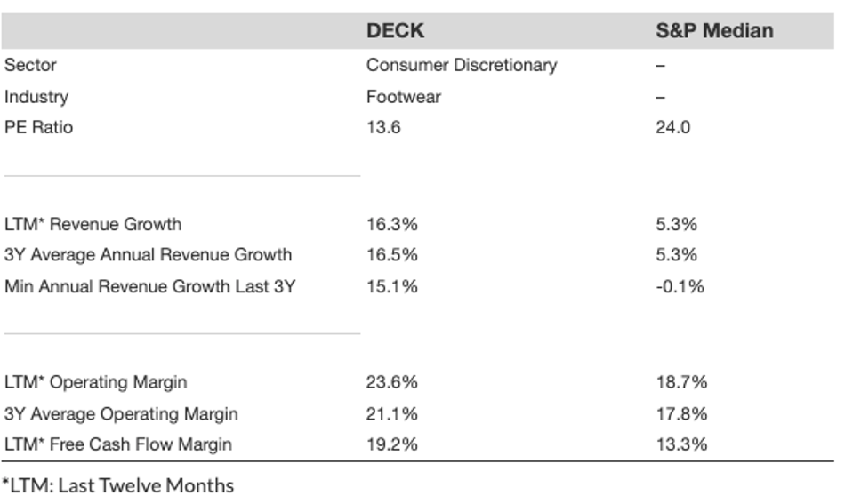
Task: Select the Industry row label
Action: click(x=36, y=97)
